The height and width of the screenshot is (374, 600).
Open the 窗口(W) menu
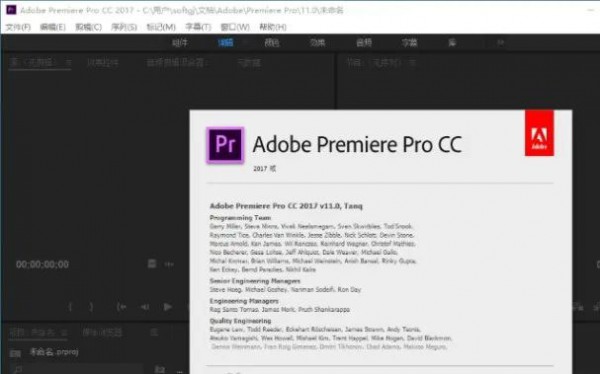[235, 27]
